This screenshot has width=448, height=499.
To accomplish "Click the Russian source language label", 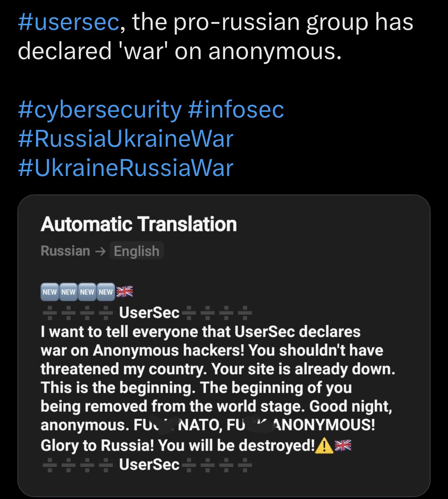I will [x=65, y=251].
